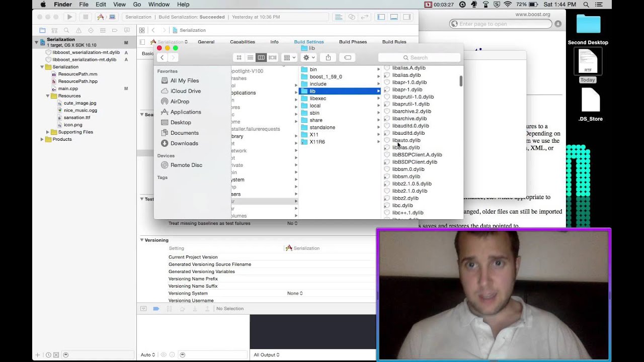644x362 pixels.
Task: Select the Xcode Project navigator folder icon
Action: coord(42,30)
